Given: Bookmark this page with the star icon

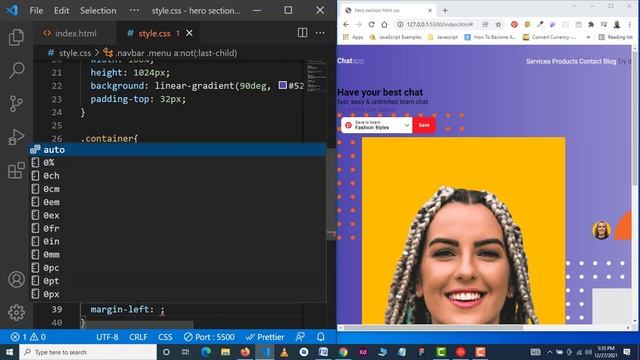Looking at the screenshot, I should point(498,24).
